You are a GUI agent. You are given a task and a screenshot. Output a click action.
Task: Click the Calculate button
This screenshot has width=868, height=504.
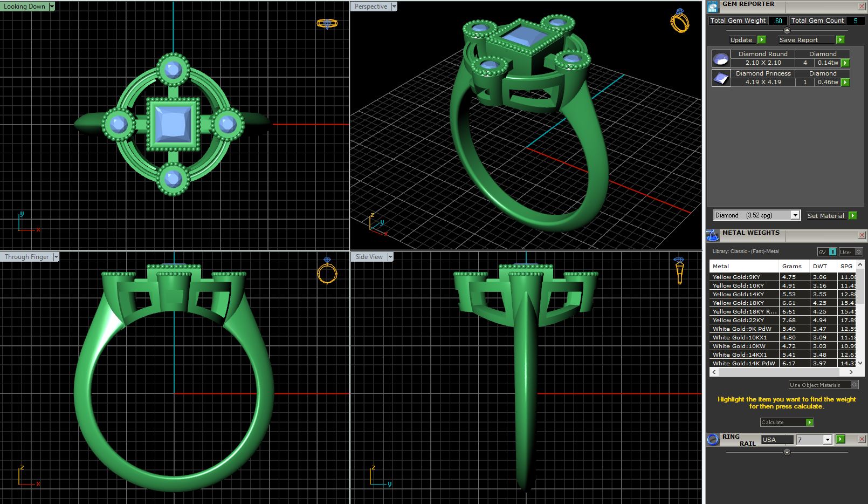787,423
